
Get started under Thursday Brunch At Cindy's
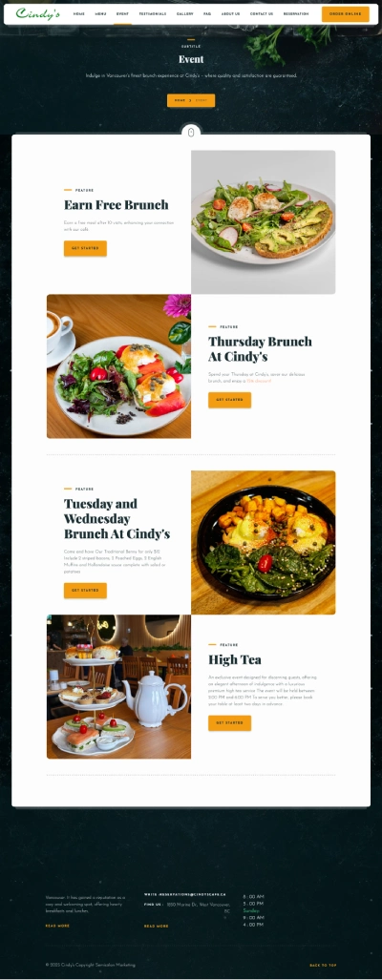(229, 400)
